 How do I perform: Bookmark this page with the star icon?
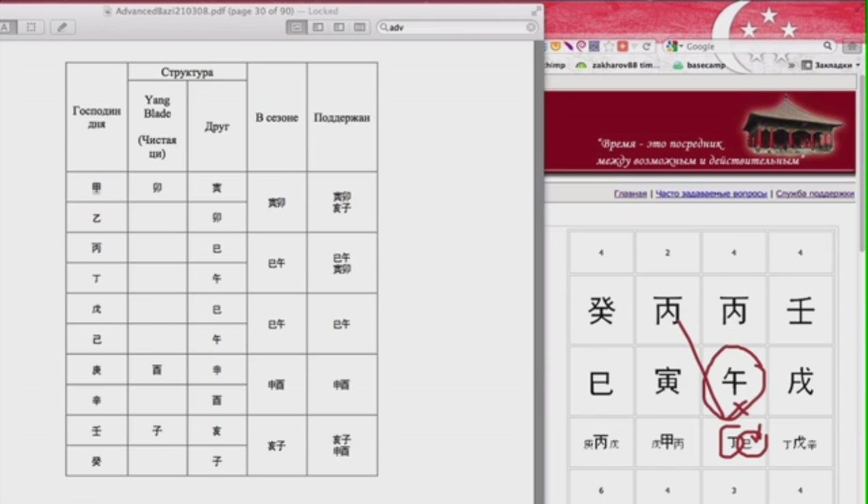tap(609, 46)
